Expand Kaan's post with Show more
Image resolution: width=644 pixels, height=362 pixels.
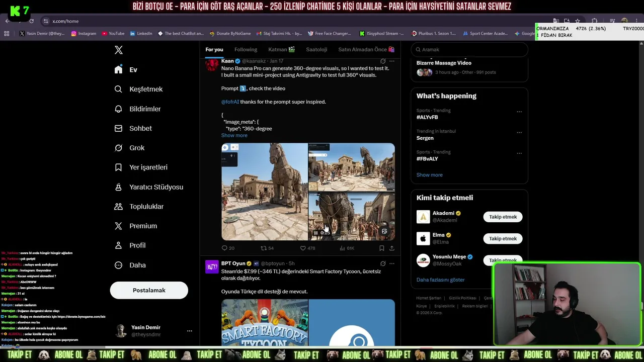(234, 135)
